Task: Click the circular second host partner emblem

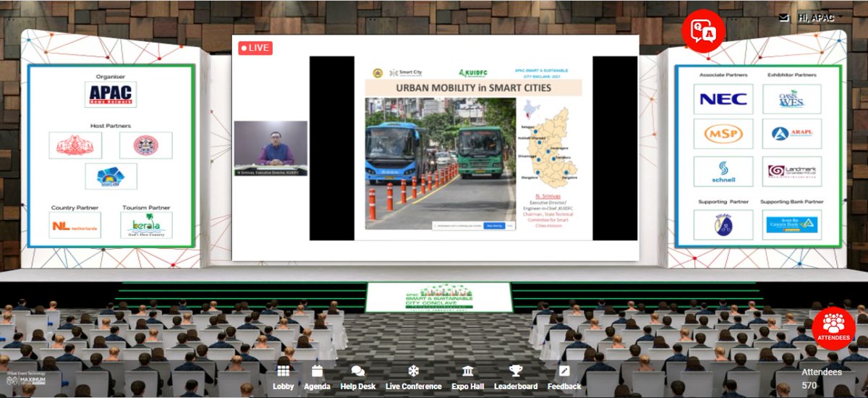Action: click(x=145, y=145)
